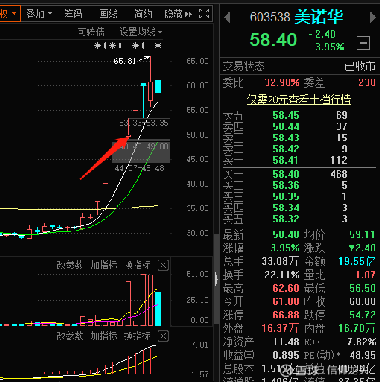Close the volume indicator sub-panel

[163, 266]
